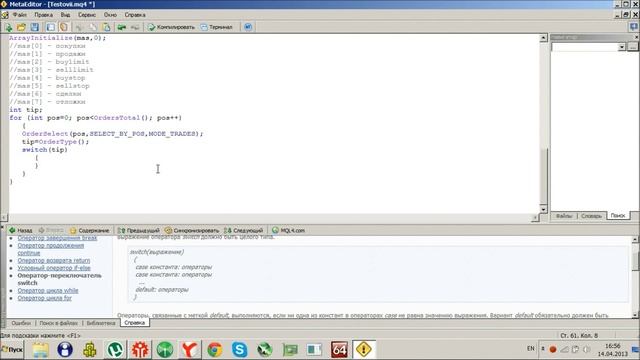This screenshot has width=640, height=360.
Task: Click the code editor vertical scrollbar thumb
Action: [x=543, y=176]
